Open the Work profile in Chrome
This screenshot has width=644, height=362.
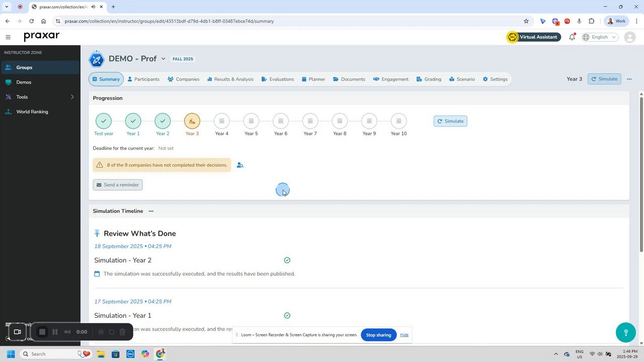(x=616, y=21)
